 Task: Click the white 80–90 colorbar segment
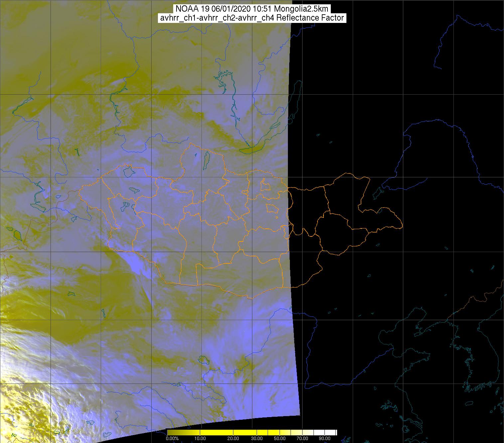tap(319, 432)
